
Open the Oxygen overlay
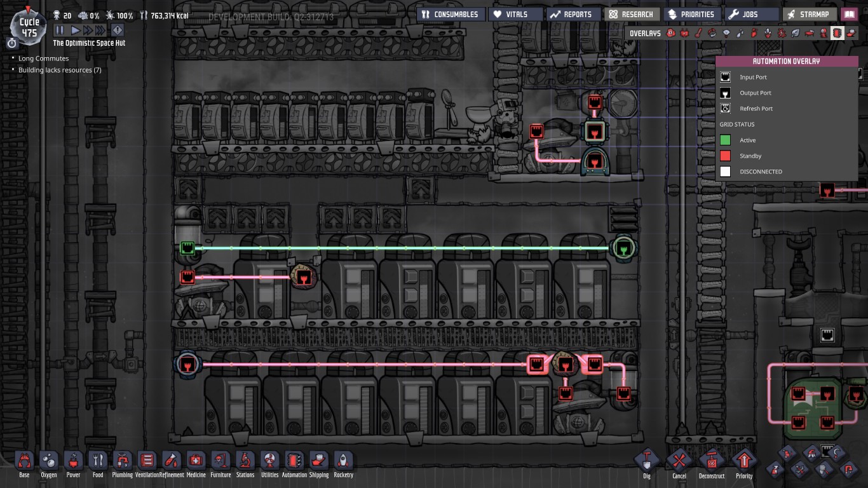(x=671, y=33)
